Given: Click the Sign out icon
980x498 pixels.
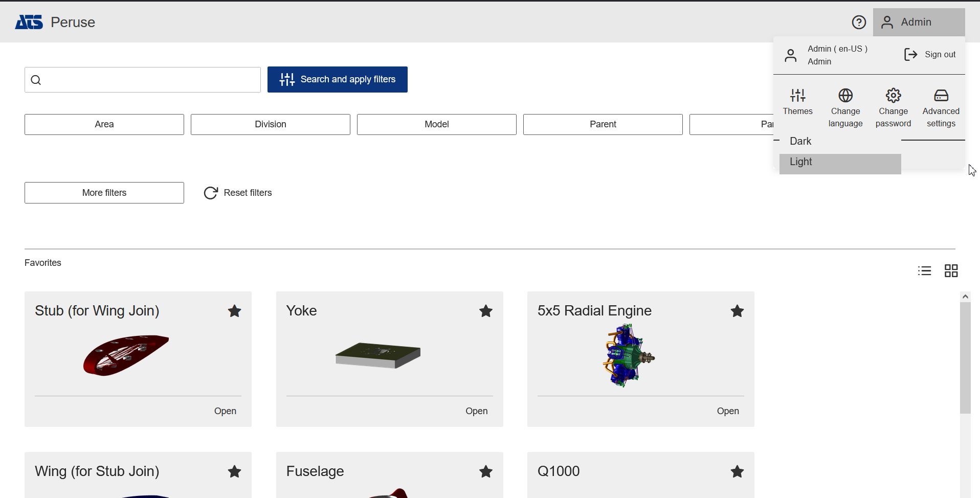Looking at the screenshot, I should [x=911, y=55].
